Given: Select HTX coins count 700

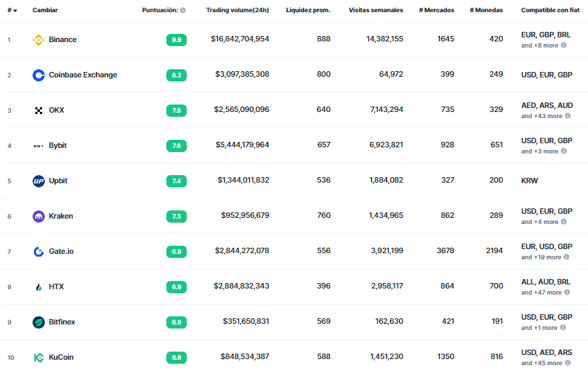Looking at the screenshot, I should tap(496, 286).
